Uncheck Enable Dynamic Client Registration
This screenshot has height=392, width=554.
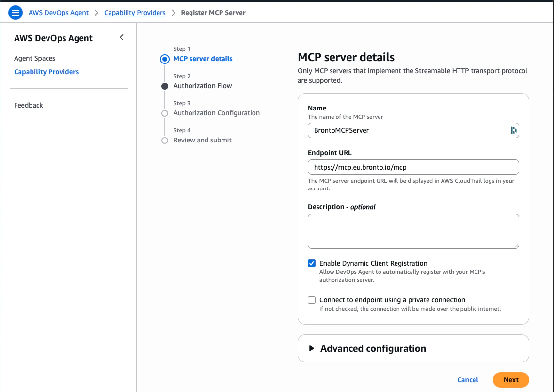[x=312, y=263]
